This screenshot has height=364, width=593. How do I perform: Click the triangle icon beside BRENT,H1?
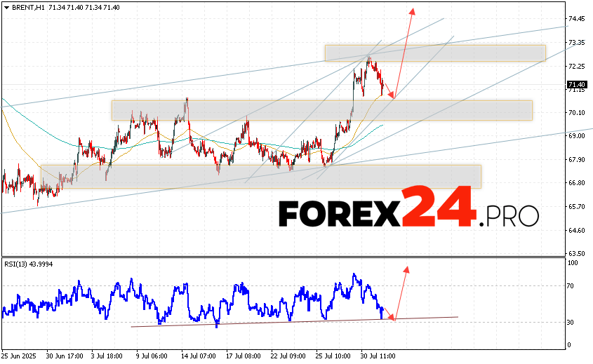tap(6, 6)
